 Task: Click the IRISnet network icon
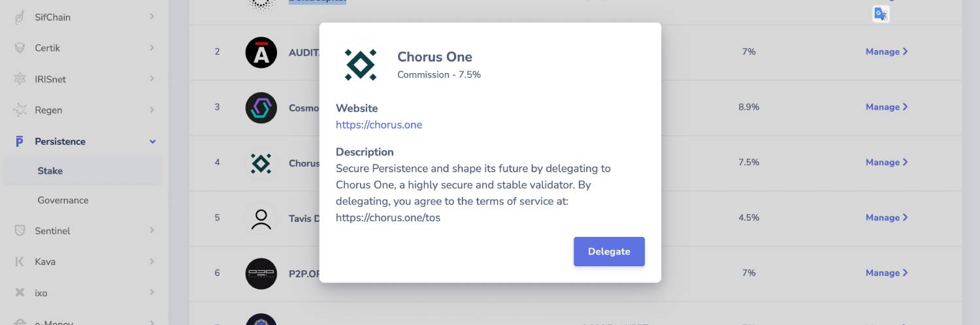tap(20, 79)
